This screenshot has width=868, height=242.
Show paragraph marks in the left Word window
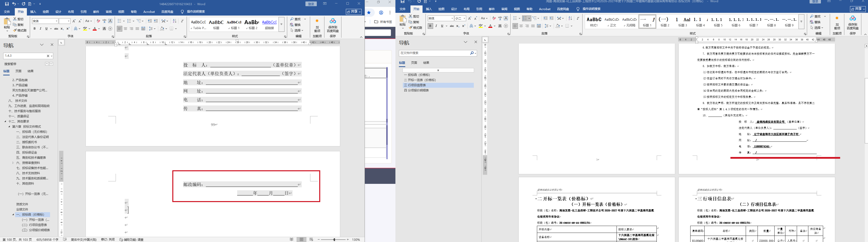(x=182, y=21)
